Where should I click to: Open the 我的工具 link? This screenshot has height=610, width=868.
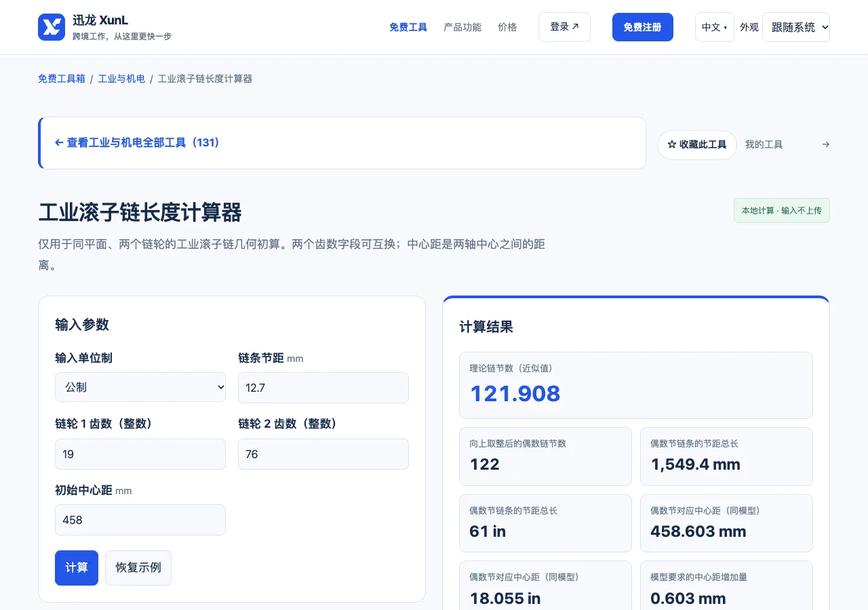click(764, 144)
